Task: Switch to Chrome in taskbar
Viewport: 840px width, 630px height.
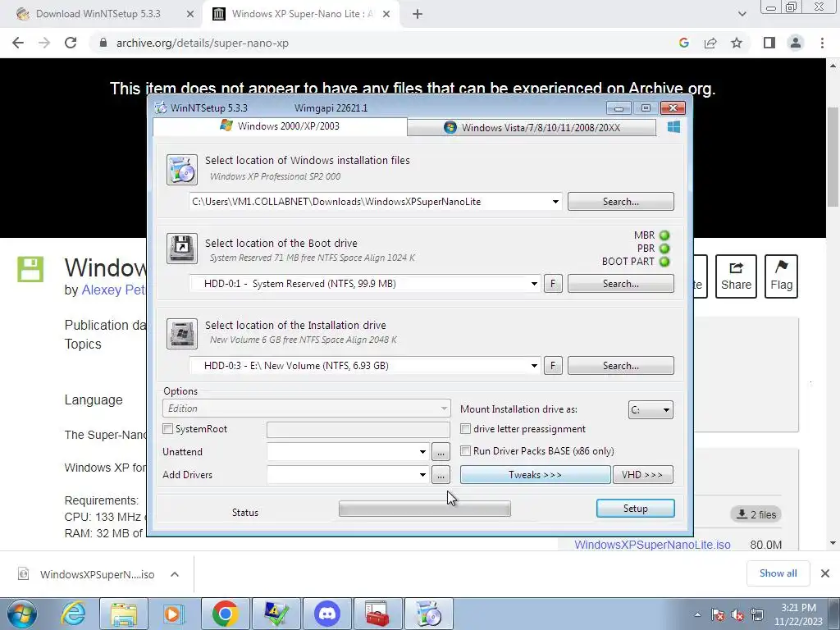Action: [226, 614]
